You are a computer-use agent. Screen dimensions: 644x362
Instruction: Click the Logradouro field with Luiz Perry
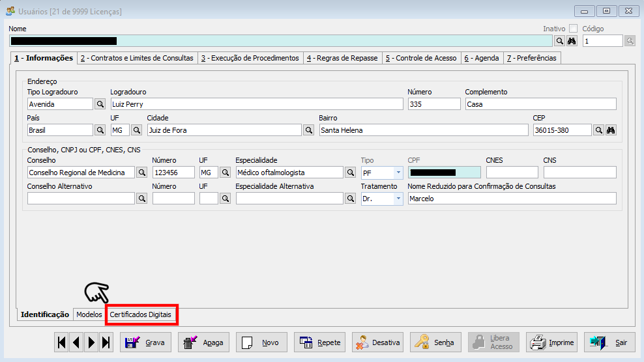[x=257, y=104]
